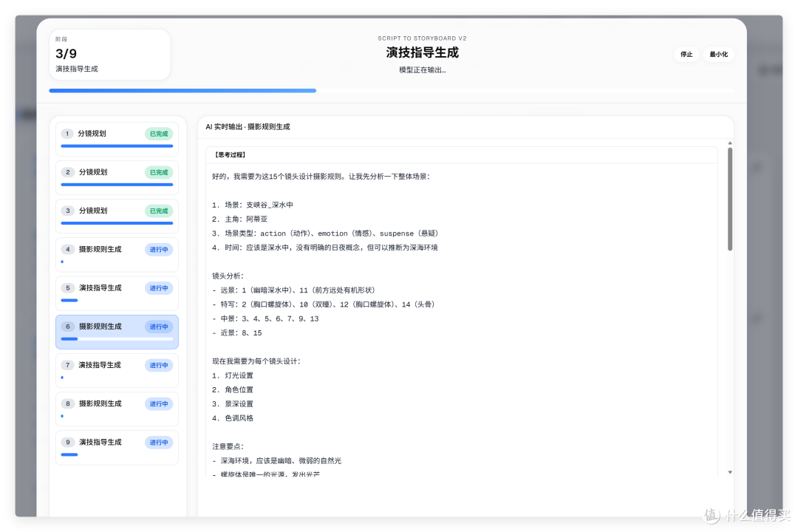Screen dimensions: 798x532
Task: Select step 1 分镜规划 card
Action: 117,139
